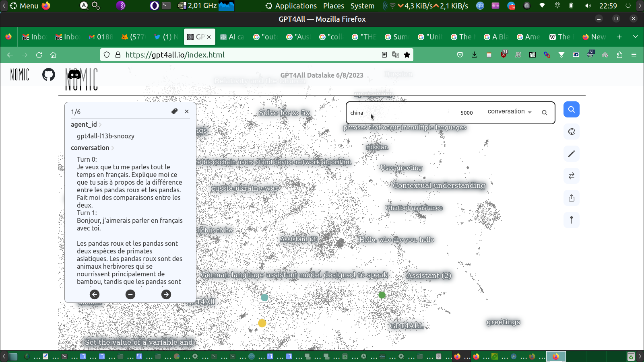Image resolution: width=644 pixels, height=362 pixels.
Task: Click the share/export icon
Action: point(571,198)
